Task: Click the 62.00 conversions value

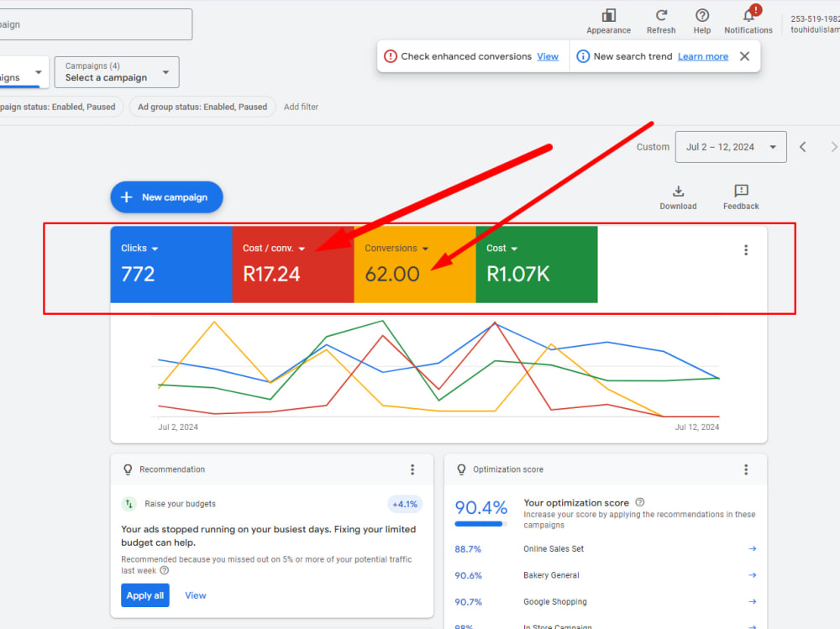Action: (x=392, y=274)
